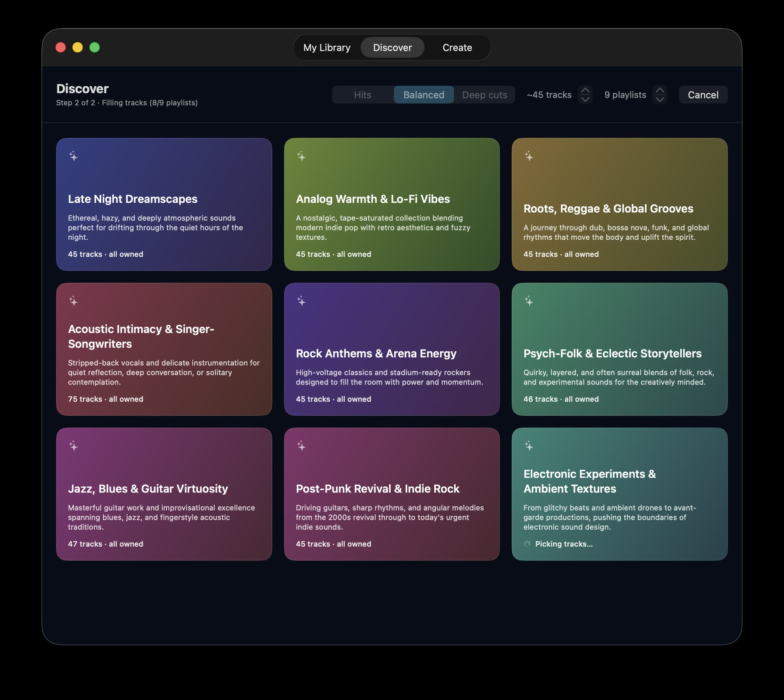784x700 pixels.
Task: Decrease the 9 playlists count
Action: coord(660,99)
